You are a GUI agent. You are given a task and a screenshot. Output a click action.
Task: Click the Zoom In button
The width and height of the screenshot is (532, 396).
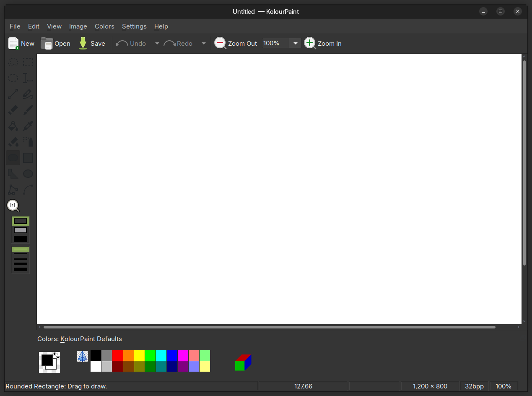pyautogui.click(x=323, y=44)
